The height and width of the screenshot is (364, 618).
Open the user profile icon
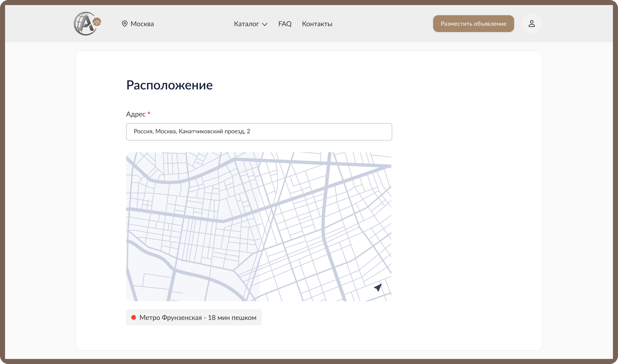[x=532, y=24]
